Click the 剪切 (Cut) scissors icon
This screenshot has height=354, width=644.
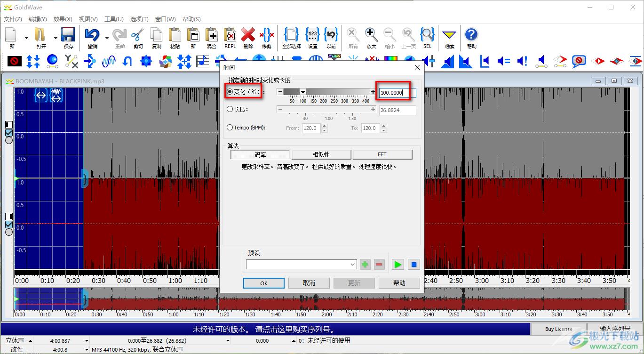click(138, 35)
